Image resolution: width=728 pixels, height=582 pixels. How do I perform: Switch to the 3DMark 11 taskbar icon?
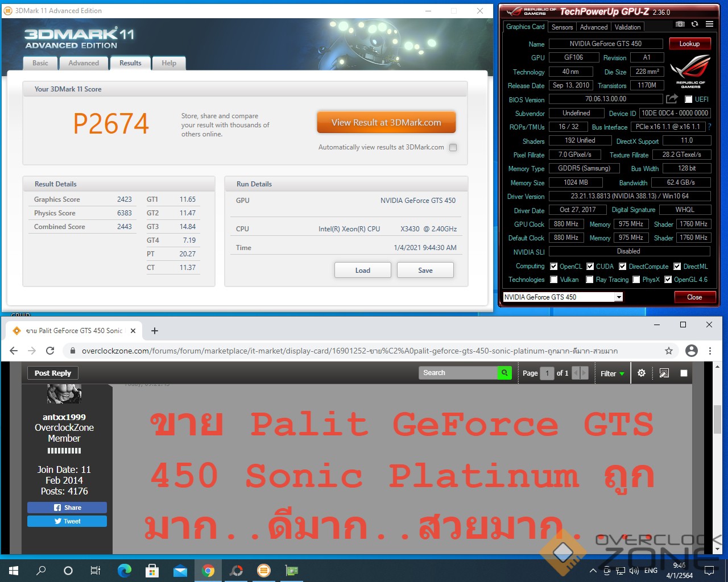[263, 570]
